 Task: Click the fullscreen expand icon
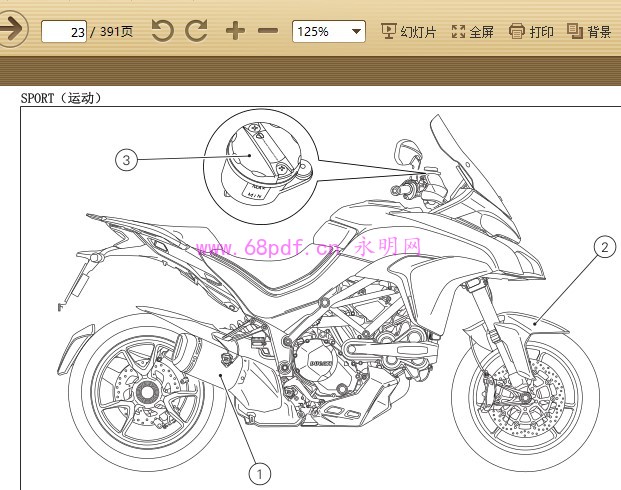point(459,32)
